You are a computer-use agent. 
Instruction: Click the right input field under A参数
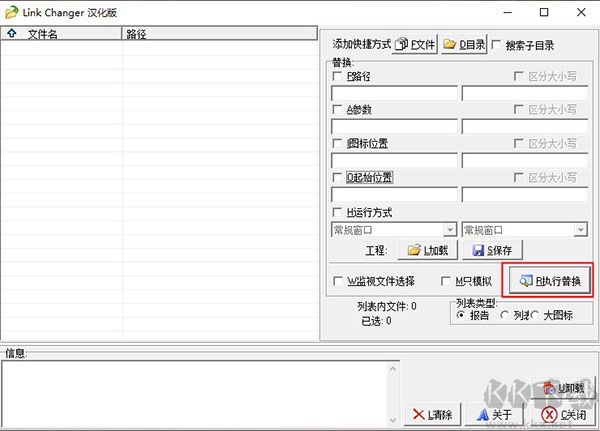(x=525, y=127)
